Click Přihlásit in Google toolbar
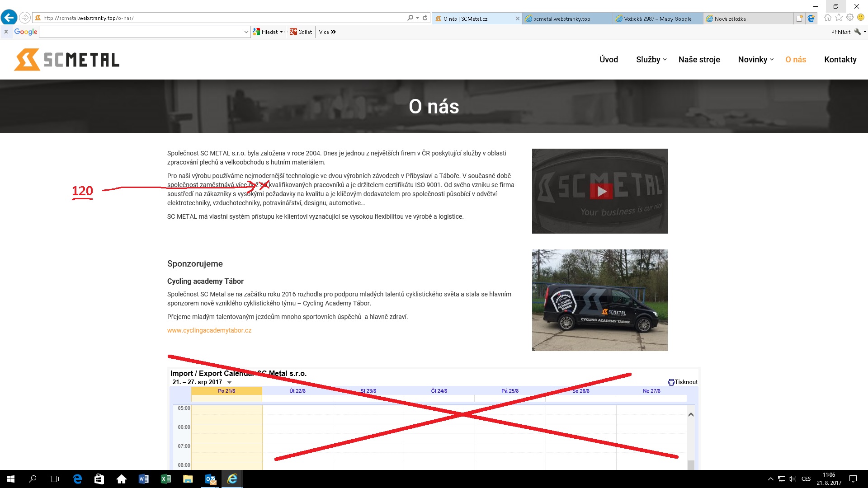 [x=840, y=32]
